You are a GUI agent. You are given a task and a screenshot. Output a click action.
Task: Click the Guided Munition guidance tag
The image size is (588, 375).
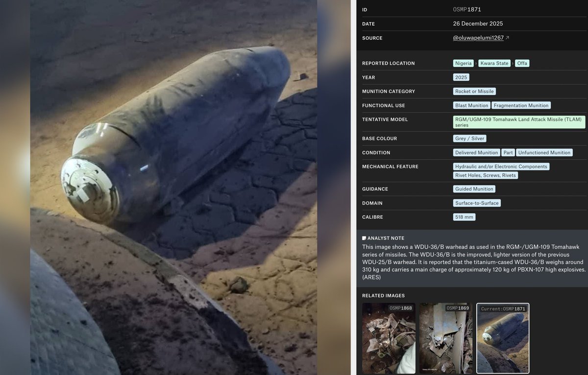(x=474, y=188)
